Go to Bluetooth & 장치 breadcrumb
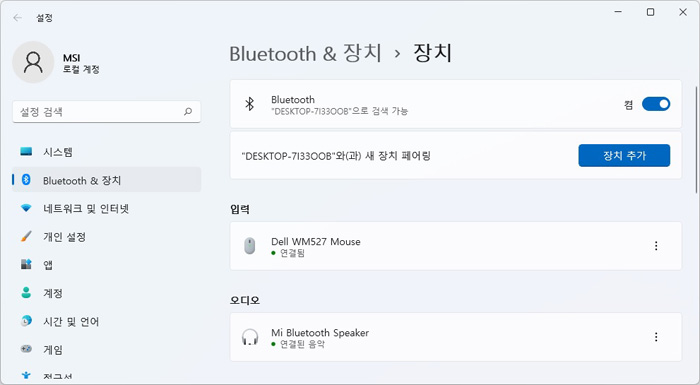Image resolution: width=700 pixels, height=385 pixels. pyautogui.click(x=305, y=54)
